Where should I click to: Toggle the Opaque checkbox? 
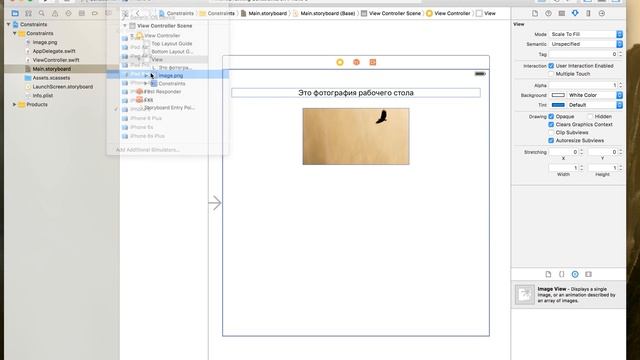tap(551, 116)
